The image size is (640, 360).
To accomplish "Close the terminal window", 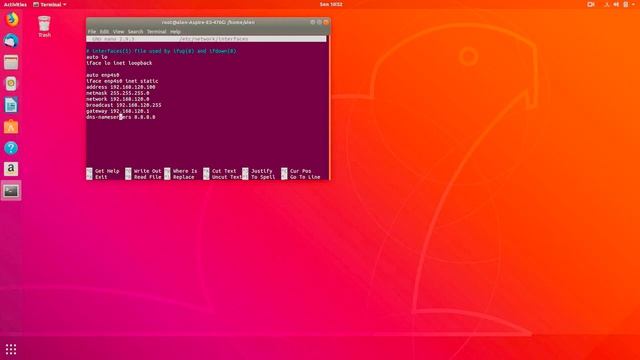I will coord(326,22).
